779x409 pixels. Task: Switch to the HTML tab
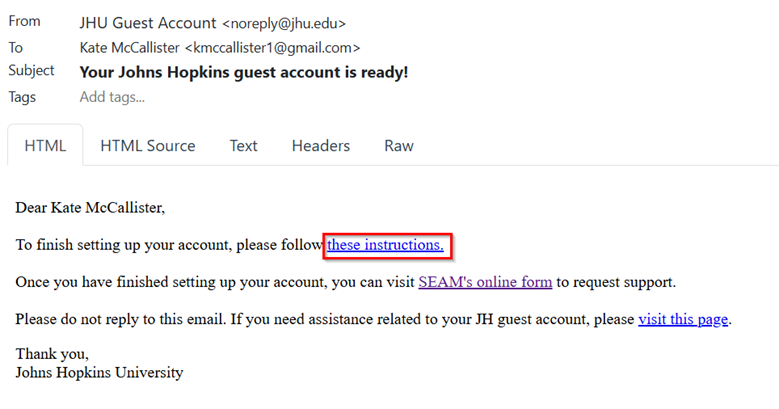click(x=45, y=146)
